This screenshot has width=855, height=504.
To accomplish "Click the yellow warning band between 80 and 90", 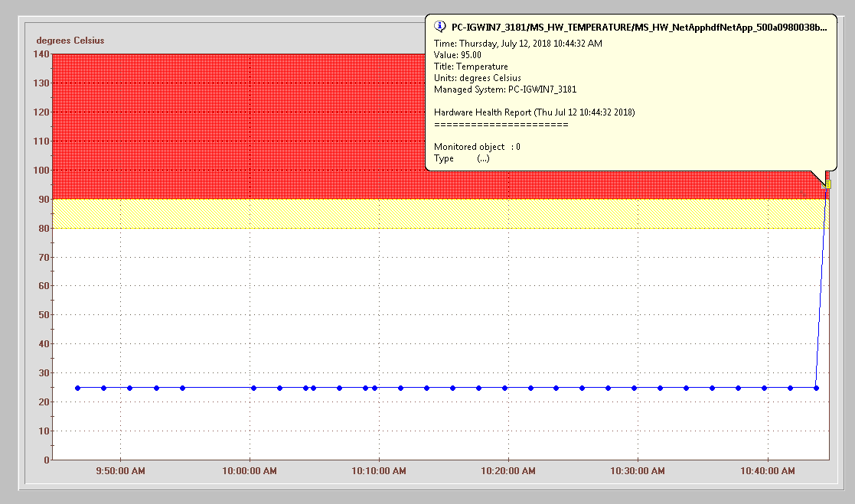I will 383,213.
